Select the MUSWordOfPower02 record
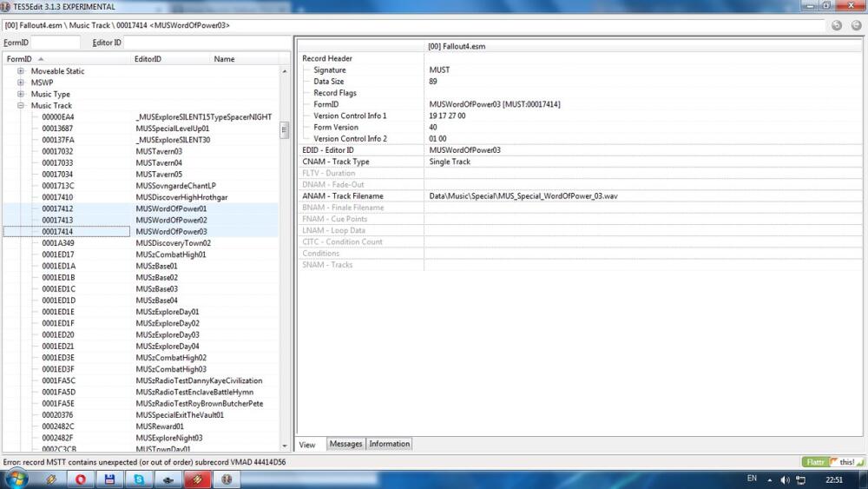 pyautogui.click(x=171, y=220)
